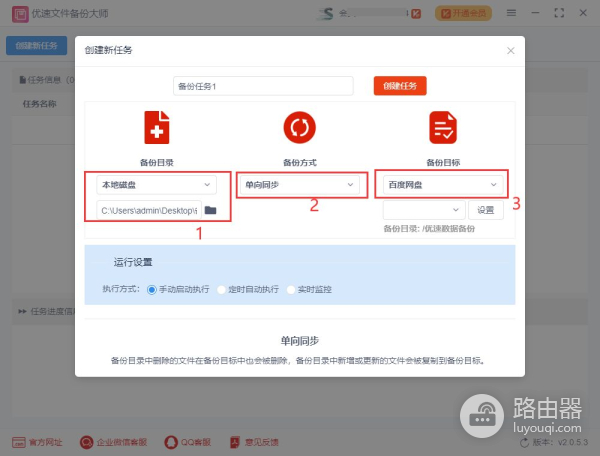Click the 设置 button for backup target
The width and height of the screenshot is (600, 456).
(x=486, y=210)
